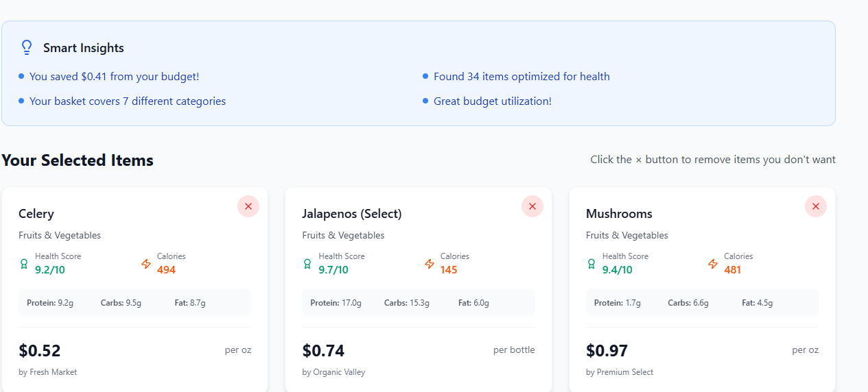Click Jalapenos calories lightning icon
This screenshot has height=392, width=868.
pyautogui.click(x=430, y=264)
